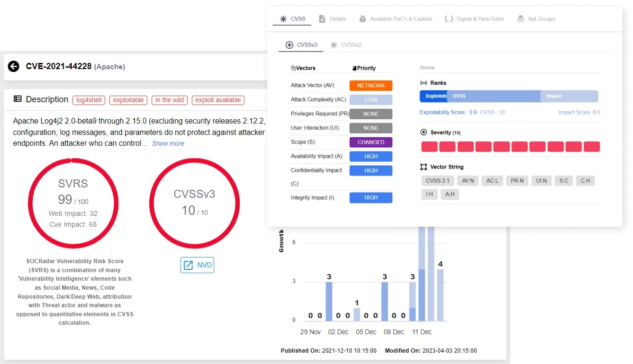Click the purple CHANGED scope badge
The height and width of the screenshot is (364, 633).
(x=371, y=142)
